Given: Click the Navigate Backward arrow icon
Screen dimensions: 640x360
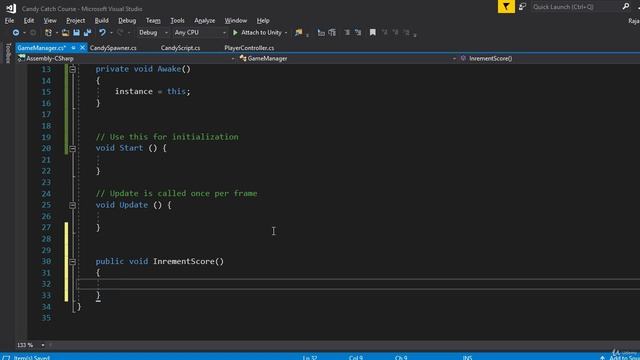Looking at the screenshot, I should 16,33.
